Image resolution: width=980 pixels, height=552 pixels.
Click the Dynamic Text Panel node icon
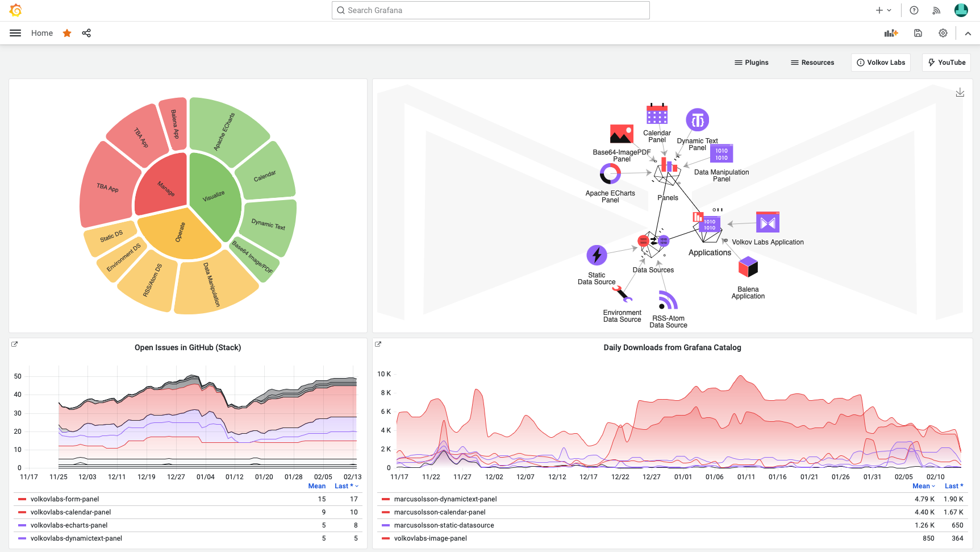click(x=698, y=120)
